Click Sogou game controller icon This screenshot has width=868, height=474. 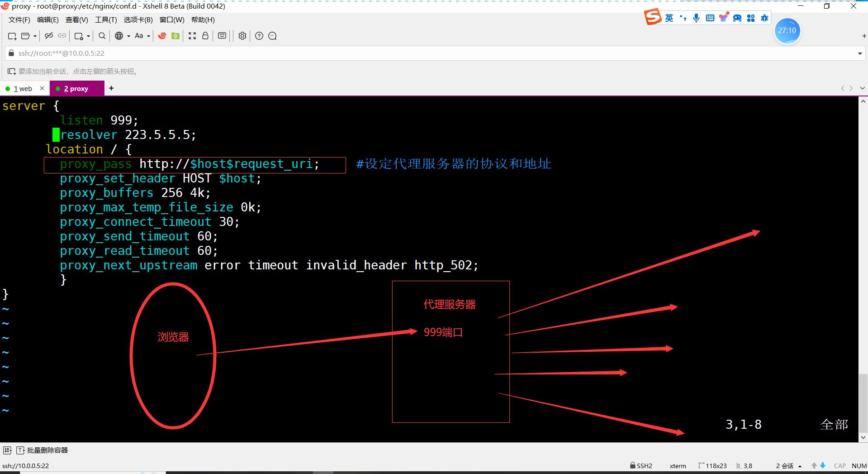pos(737,18)
